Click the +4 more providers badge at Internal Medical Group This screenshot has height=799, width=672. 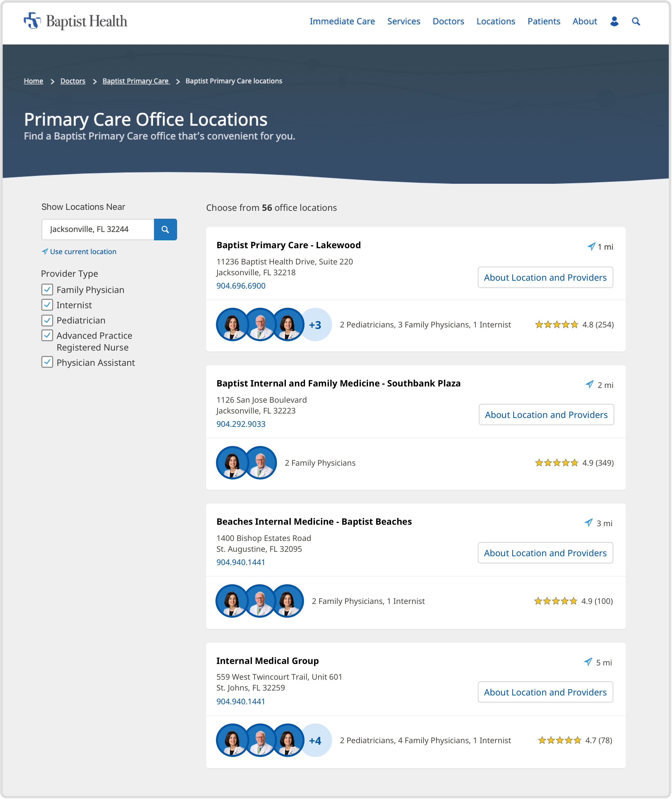[x=315, y=740]
